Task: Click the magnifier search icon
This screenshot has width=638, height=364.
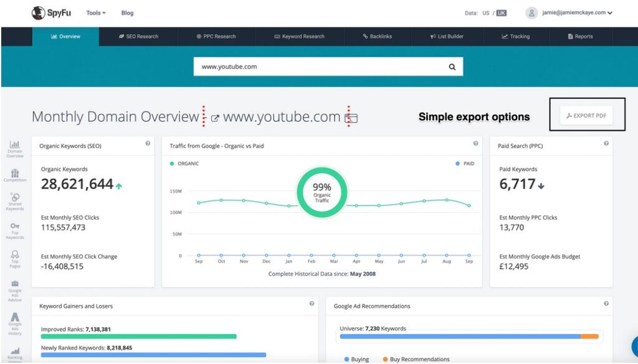Action: 452,67
